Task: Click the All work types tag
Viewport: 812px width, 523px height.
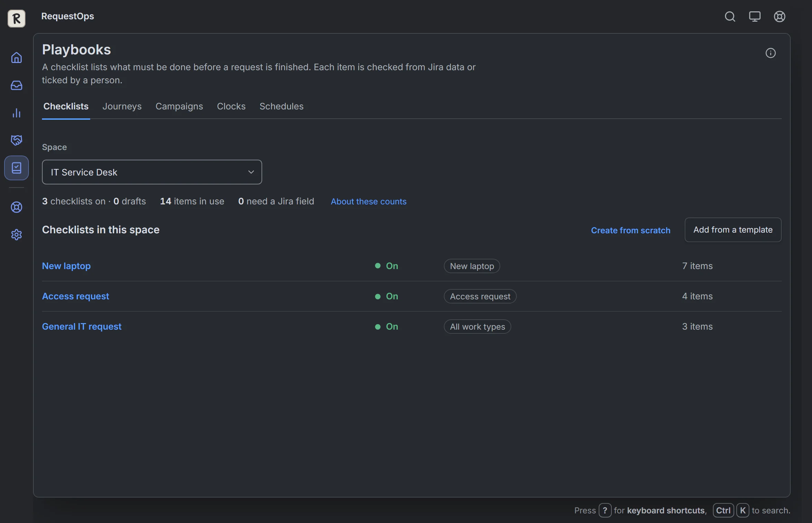Action: click(478, 327)
